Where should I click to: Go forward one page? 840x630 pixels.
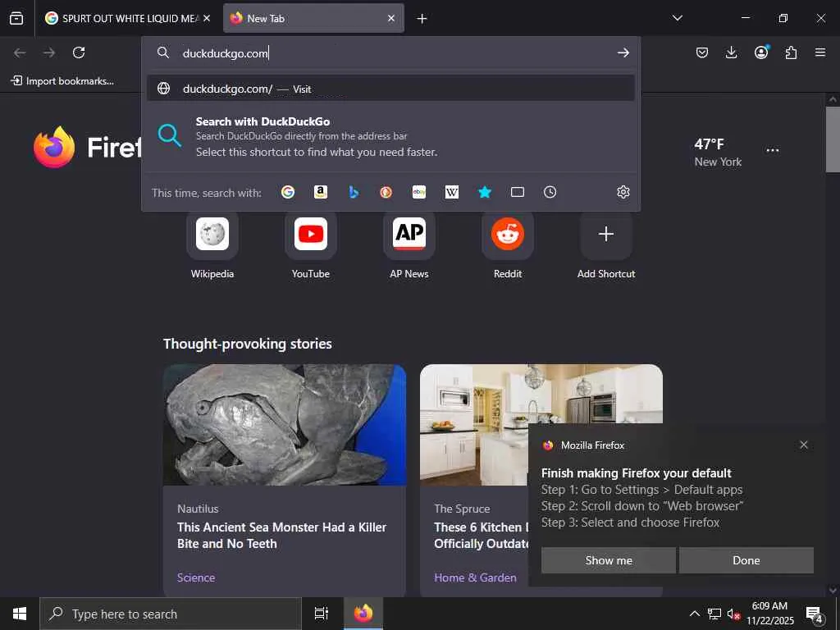(x=49, y=52)
